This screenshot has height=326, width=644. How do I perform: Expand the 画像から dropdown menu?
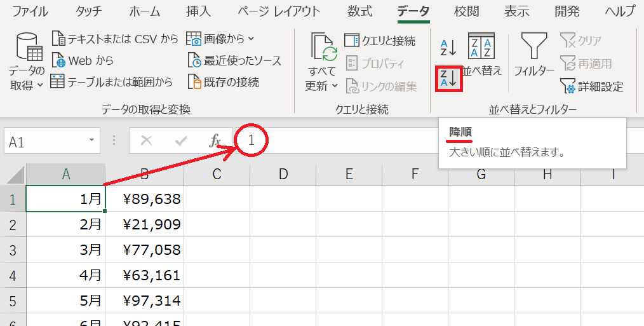tap(220, 39)
